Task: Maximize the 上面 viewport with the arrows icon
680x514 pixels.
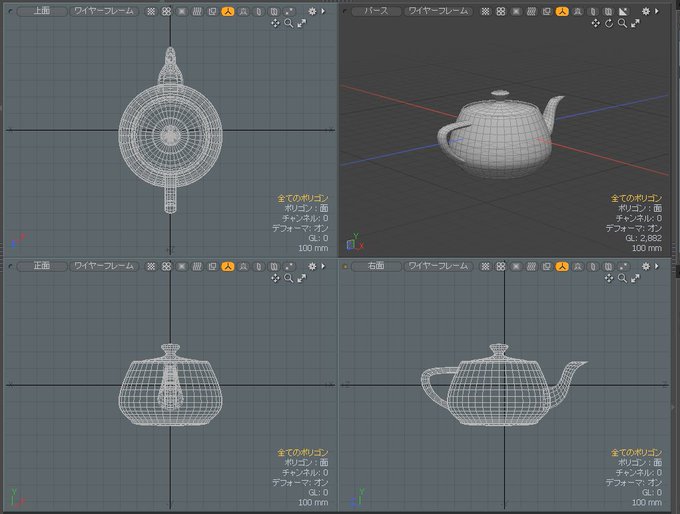Action: click(302, 23)
